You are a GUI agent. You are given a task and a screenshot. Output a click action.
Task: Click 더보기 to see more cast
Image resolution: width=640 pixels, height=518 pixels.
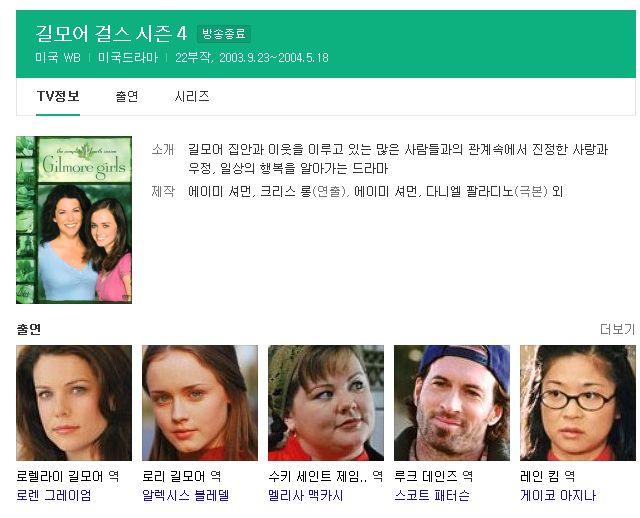pos(617,329)
